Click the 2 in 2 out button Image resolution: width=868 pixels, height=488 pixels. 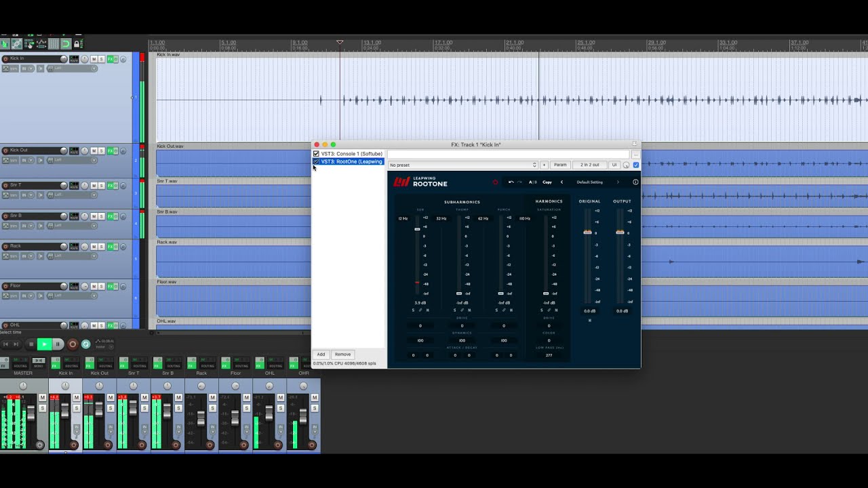[589, 165]
